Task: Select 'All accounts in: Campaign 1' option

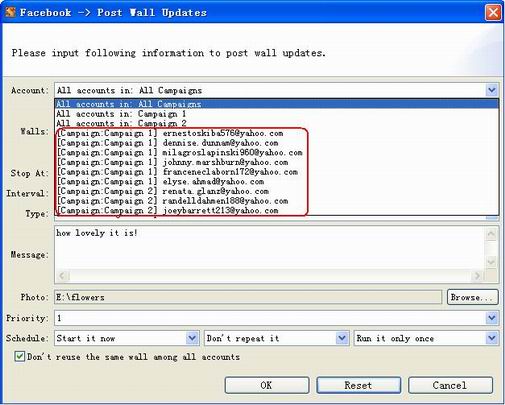Action: coord(277,114)
